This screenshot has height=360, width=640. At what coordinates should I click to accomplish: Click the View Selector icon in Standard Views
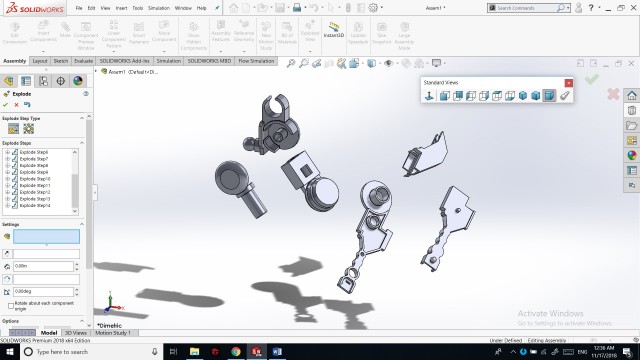point(564,96)
